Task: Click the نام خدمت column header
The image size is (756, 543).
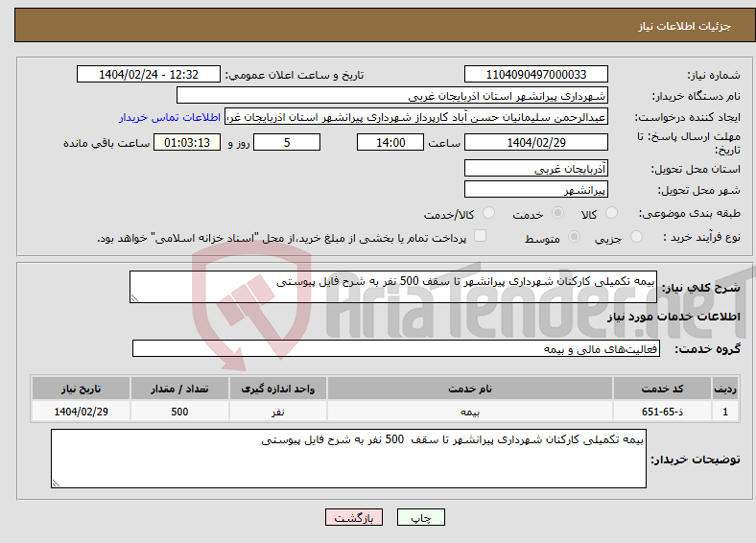Action: 469,389
